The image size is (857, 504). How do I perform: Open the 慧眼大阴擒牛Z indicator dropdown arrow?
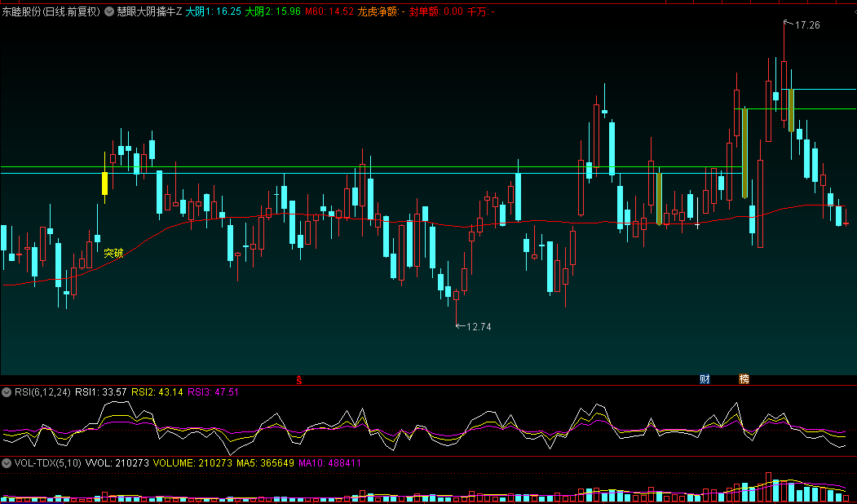(x=109, y=11)
